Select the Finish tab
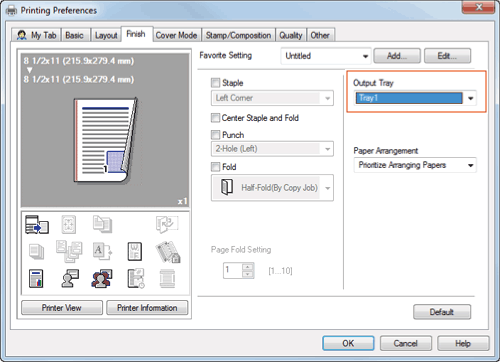The image size is (500, 362). tap(136, 34)
